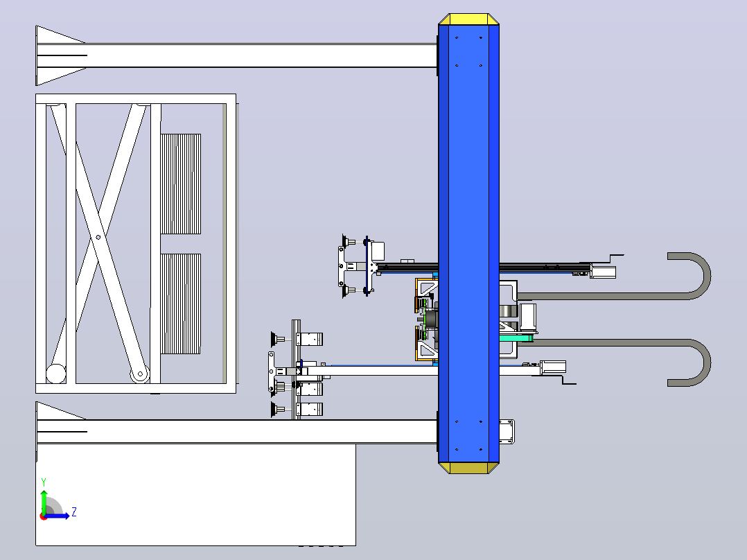The height and width of the screenshot is (560, 747).
Task: Click the scissor lift center pivot pin
Action: (98, 237)
